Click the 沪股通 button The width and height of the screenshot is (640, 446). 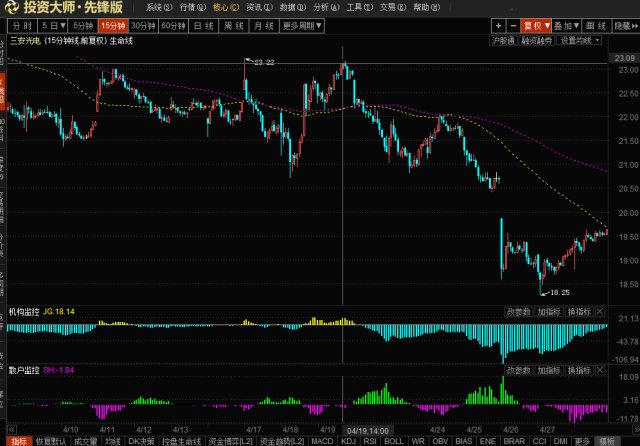coord(503,41)
